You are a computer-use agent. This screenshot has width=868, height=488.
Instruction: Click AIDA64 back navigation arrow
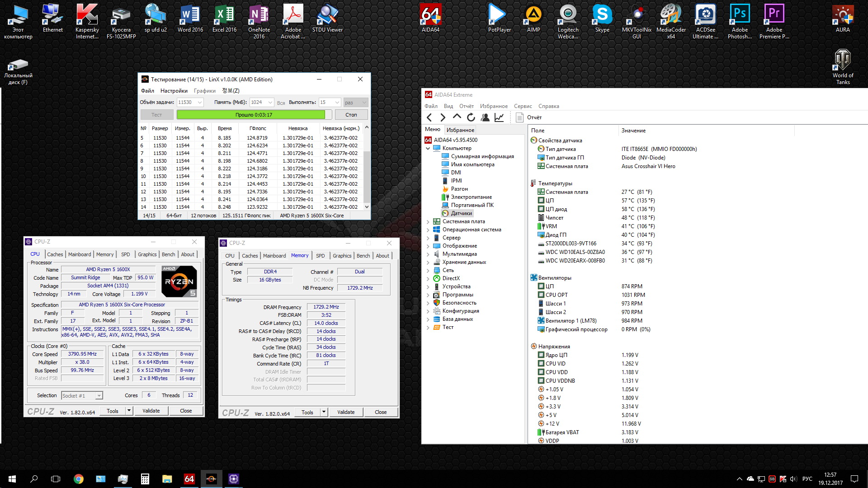point(429,117)
